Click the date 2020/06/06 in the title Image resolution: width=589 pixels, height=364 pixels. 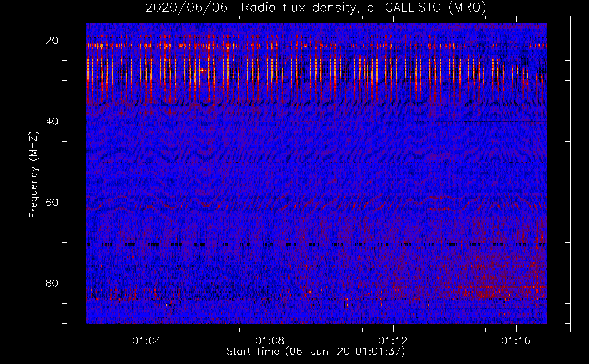187,7
